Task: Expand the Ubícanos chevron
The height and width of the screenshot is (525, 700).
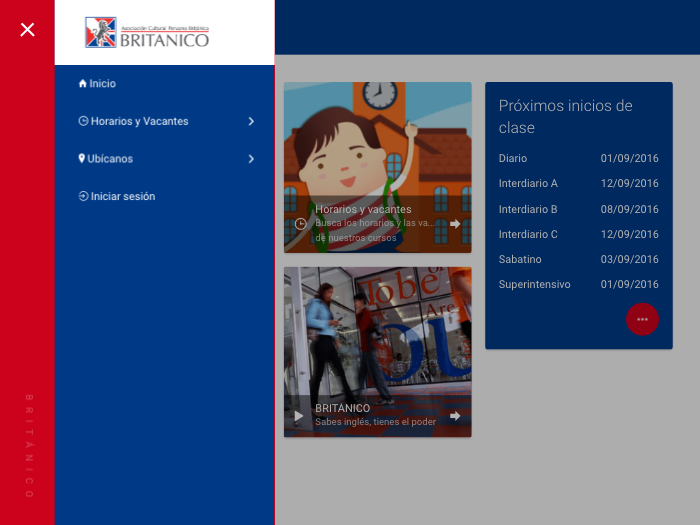Action: (251, 158)
